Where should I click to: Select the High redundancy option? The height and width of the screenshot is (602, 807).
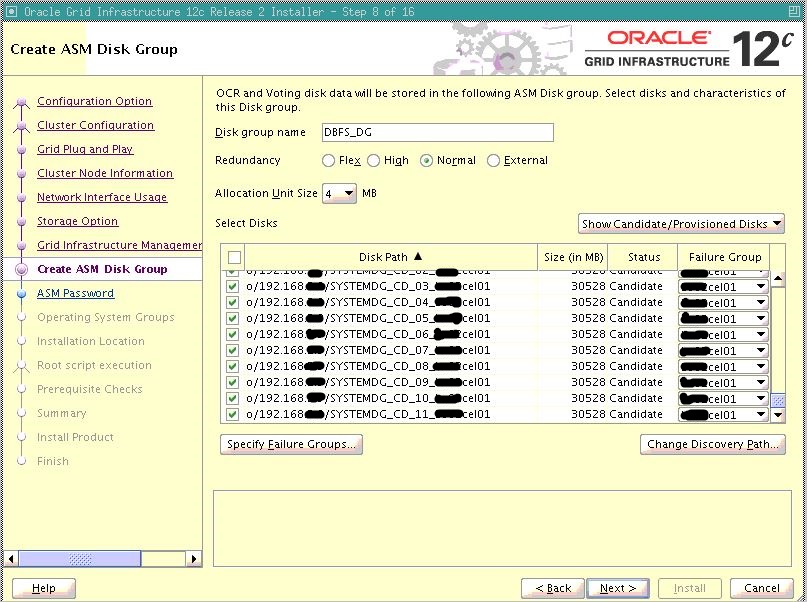click(x=374, y=161)
